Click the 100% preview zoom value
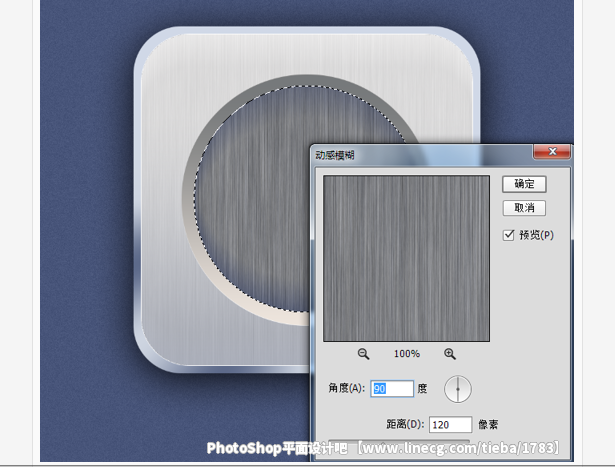The image size is (615, 467). click(x=407, y=354)
